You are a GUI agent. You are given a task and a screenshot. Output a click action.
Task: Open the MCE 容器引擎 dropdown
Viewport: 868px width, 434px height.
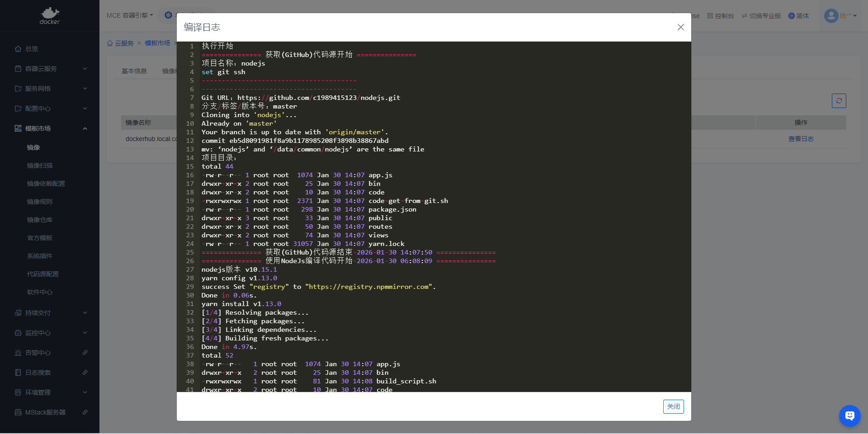tap(130, 15)
